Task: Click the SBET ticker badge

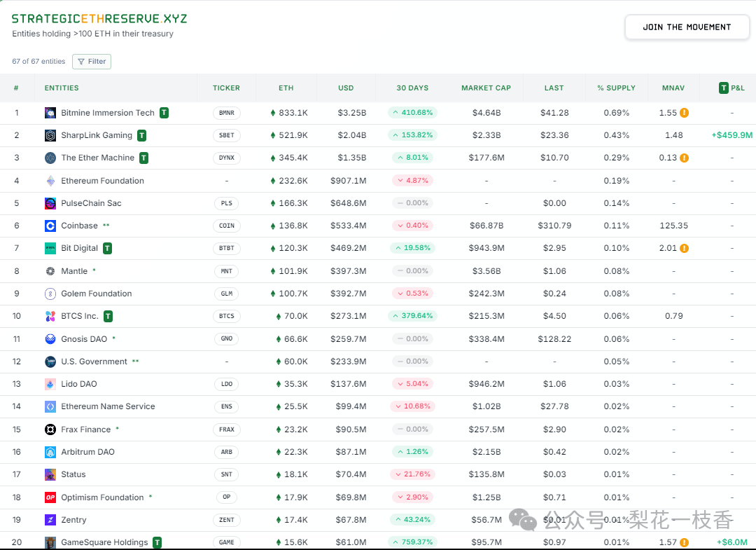Action: pos(227,135)
